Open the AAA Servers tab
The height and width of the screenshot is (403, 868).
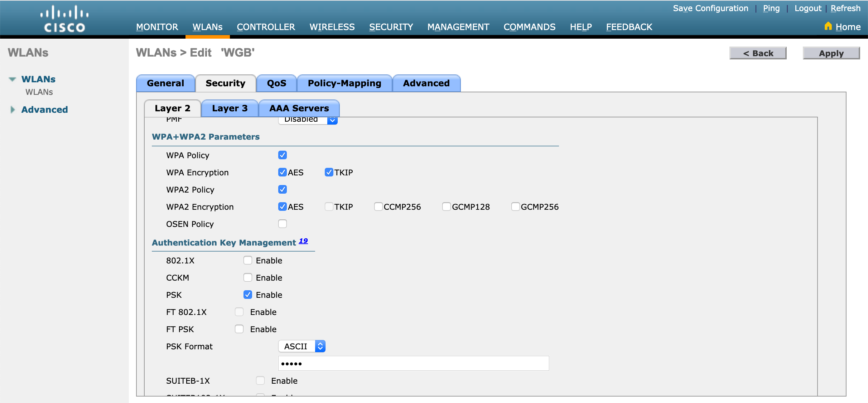299,108
